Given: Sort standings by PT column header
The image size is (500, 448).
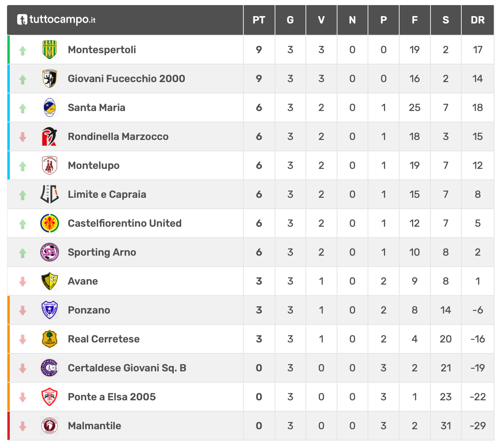Looking at the screenshot, I should 259,20.
